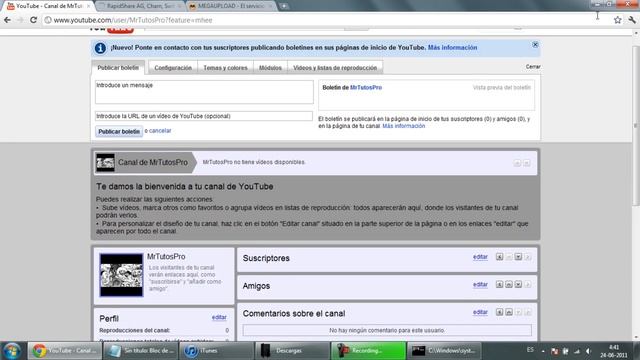Switch to Chrome in the taskbar

click(x=65, y=351)
